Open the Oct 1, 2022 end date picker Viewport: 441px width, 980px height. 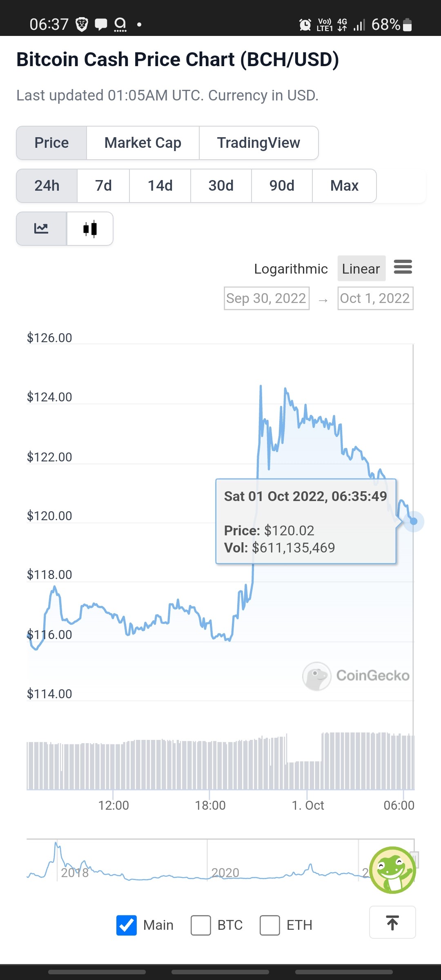[375, 298]
